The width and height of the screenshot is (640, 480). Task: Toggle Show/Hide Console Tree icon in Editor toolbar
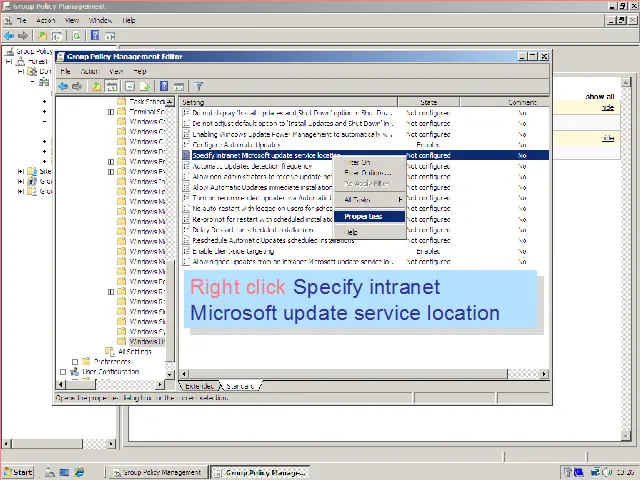pos(111,86)
